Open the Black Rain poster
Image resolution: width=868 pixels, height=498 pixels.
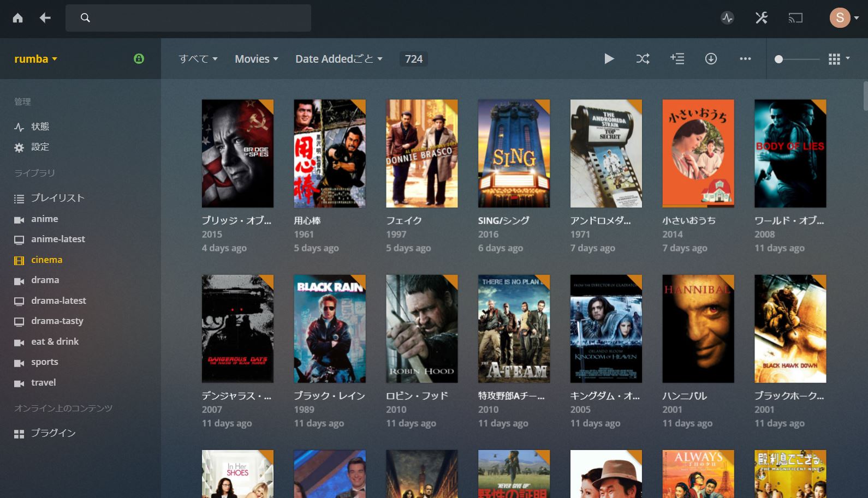pyautogui.click(x=330, y=328)
